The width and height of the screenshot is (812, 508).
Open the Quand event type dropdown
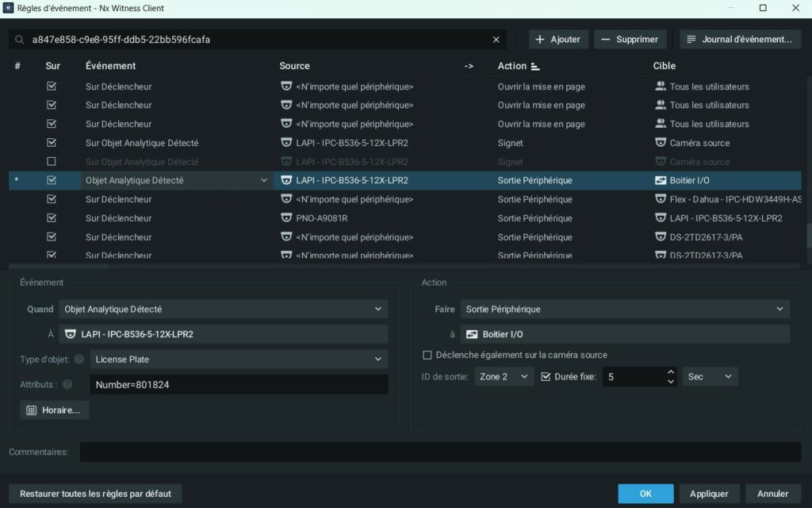pyautogui.click(x=222, y=310)
